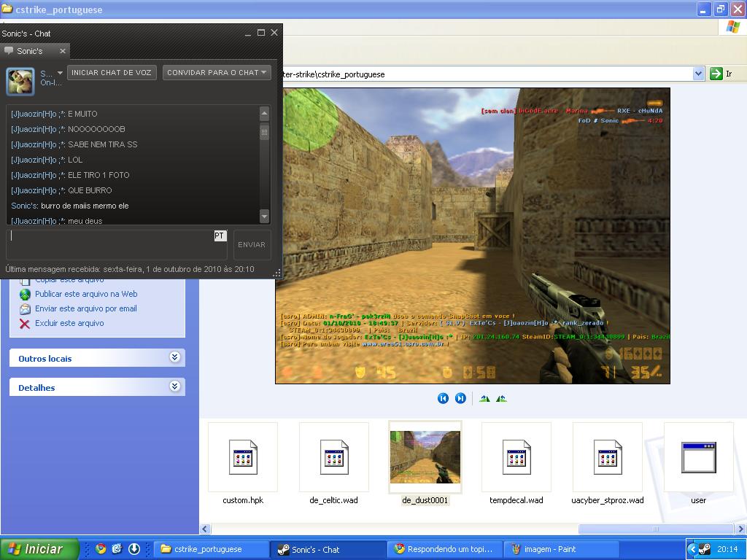Expand the Detalhes panel
Viewport: 747px width, 560px height.
pos(175,386)
